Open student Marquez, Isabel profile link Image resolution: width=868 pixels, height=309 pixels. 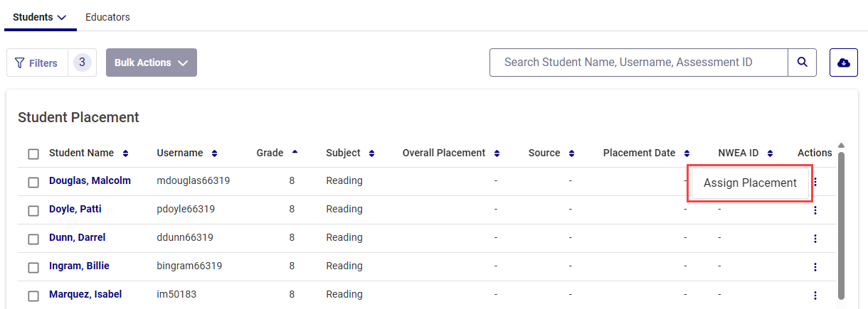[85, 294]
